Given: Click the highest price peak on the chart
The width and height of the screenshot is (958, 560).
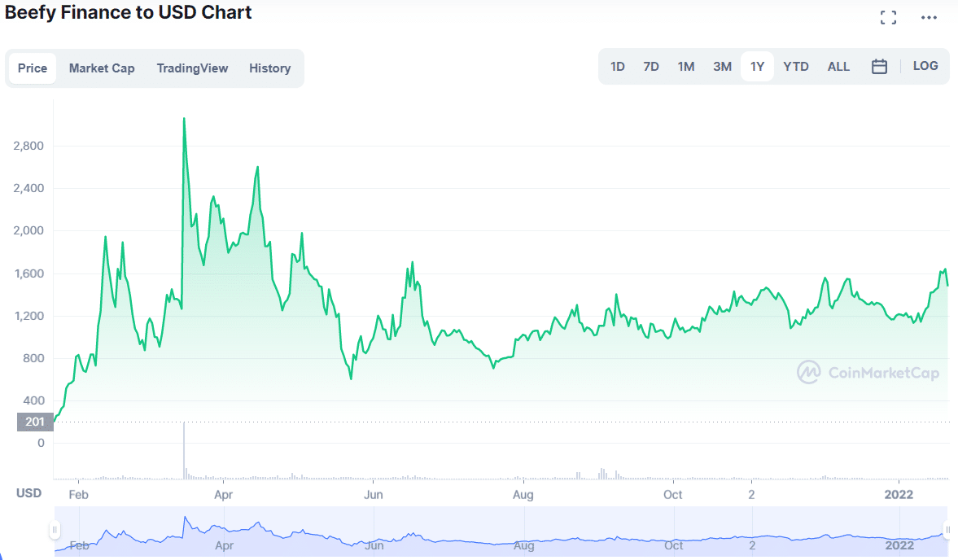Looking at the screenshot, I should click(185, 119).
